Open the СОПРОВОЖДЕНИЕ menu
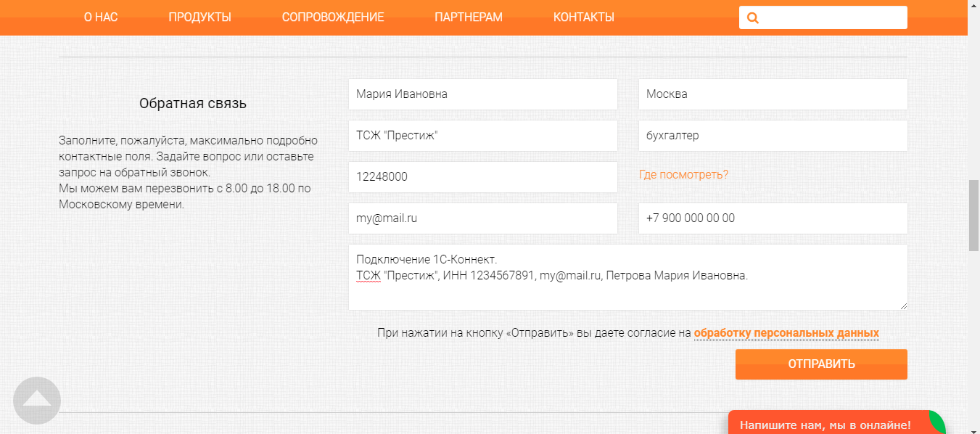Screen dimensions: 980x434 coord(333,17)
